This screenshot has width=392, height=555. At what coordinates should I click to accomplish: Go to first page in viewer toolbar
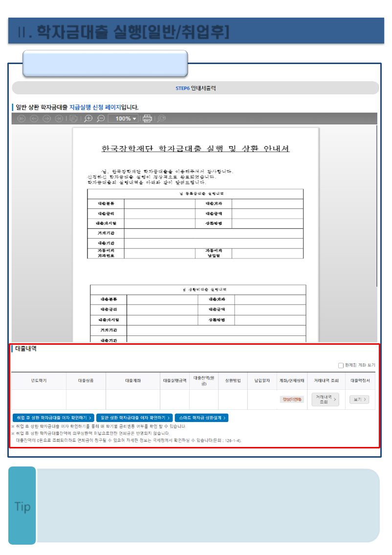22,118
